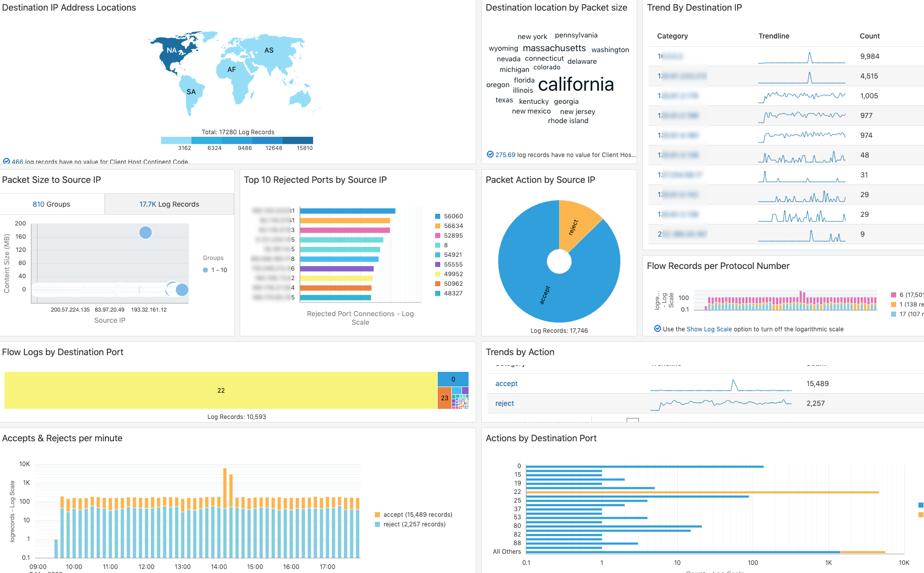
Task: Click california in the Destination location word cloud
Action: tap(575, 84)
